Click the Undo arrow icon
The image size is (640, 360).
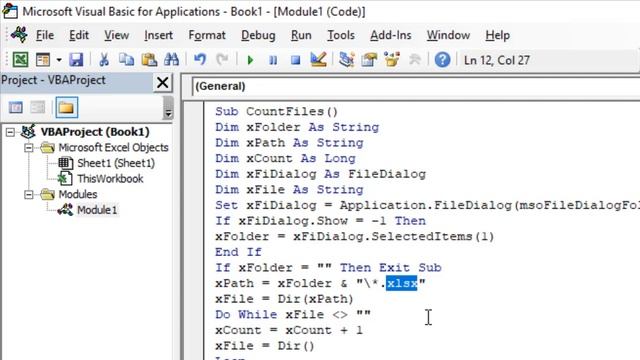(200, 60)
